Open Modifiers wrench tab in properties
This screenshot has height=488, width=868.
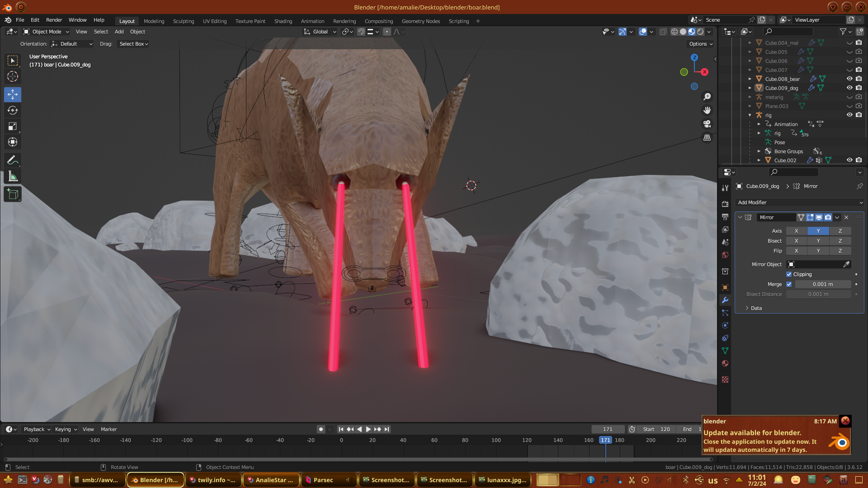pos(725,300)
